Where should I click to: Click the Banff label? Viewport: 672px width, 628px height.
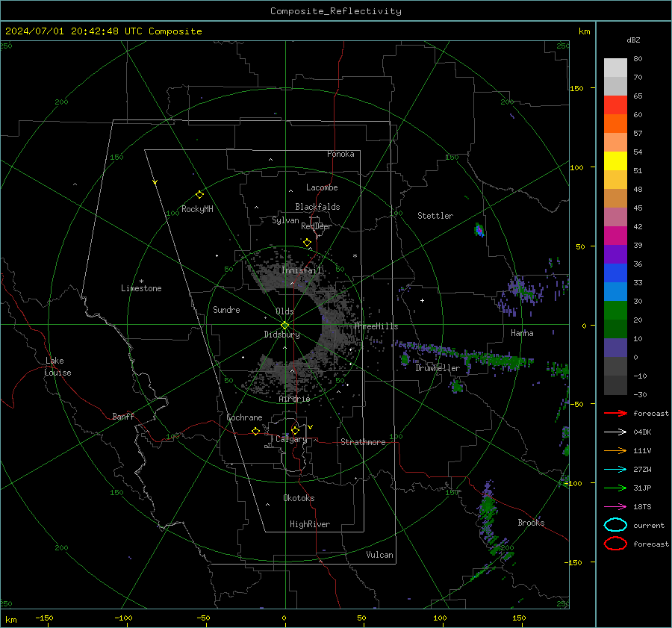pyautogui.click(x=123, y=416)
